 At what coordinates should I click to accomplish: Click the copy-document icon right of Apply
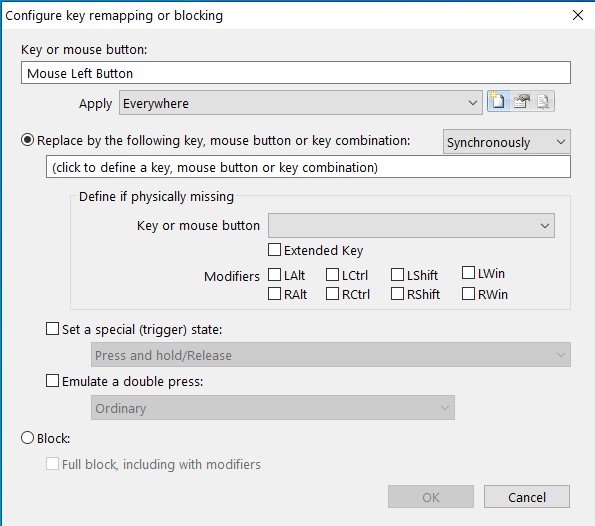(x=543, y=101)
